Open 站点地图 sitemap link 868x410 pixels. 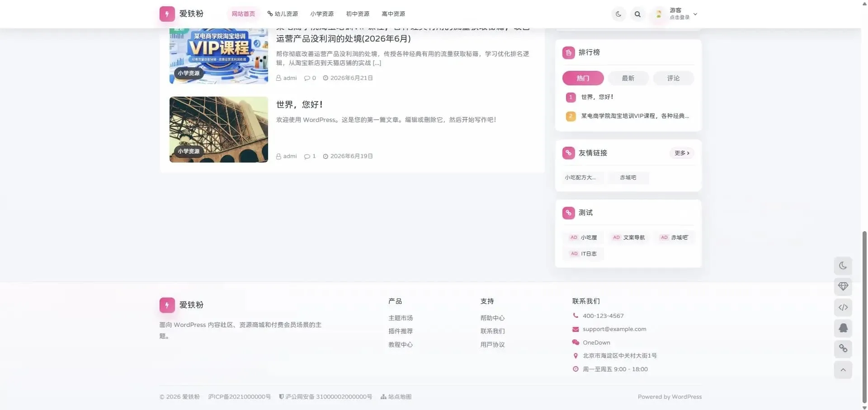[x=396, y=396]
